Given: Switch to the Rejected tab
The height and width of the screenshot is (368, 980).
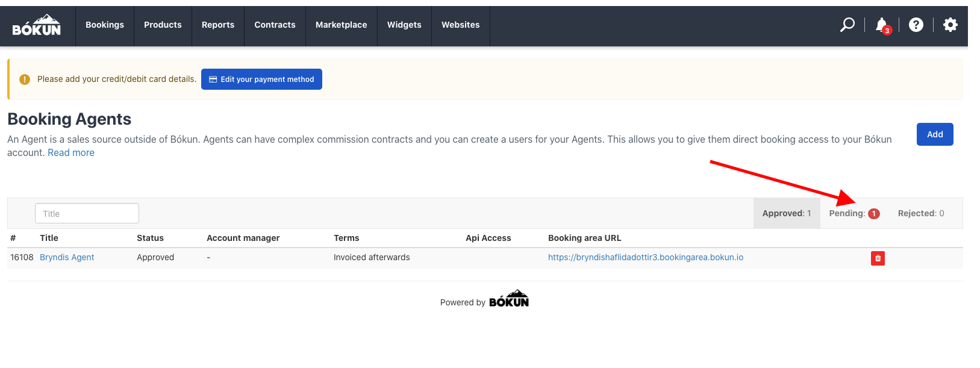Looking at the screenshot, I should 921,213.
